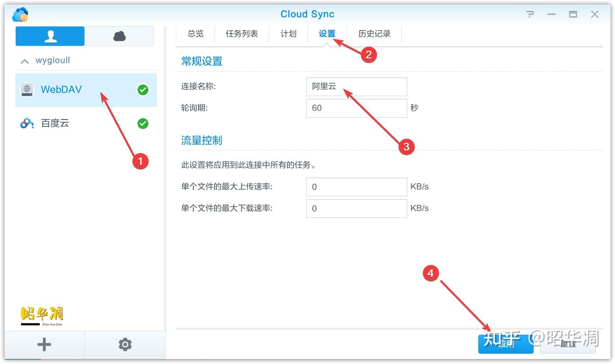Focus the 连接名称 input field

pyautogui.click(x=357, y=86)
